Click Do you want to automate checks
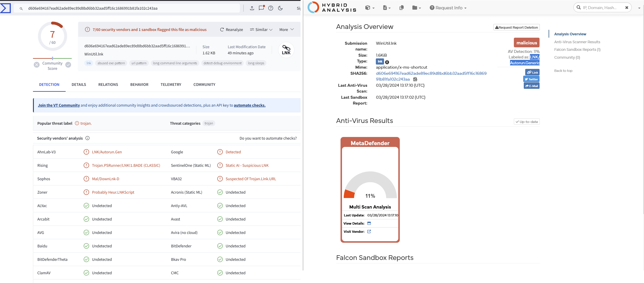The image size is (644, 283). point(268,138)
